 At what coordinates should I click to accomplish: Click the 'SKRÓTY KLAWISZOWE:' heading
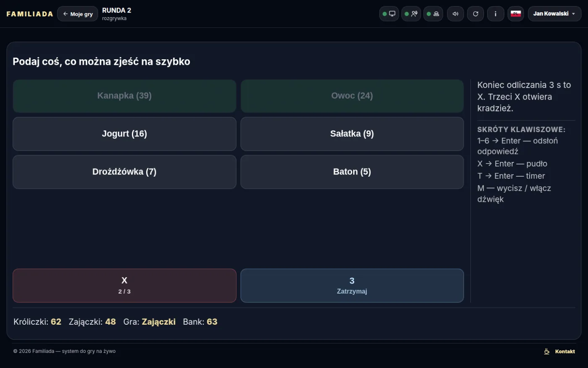[x=521, y=130]
